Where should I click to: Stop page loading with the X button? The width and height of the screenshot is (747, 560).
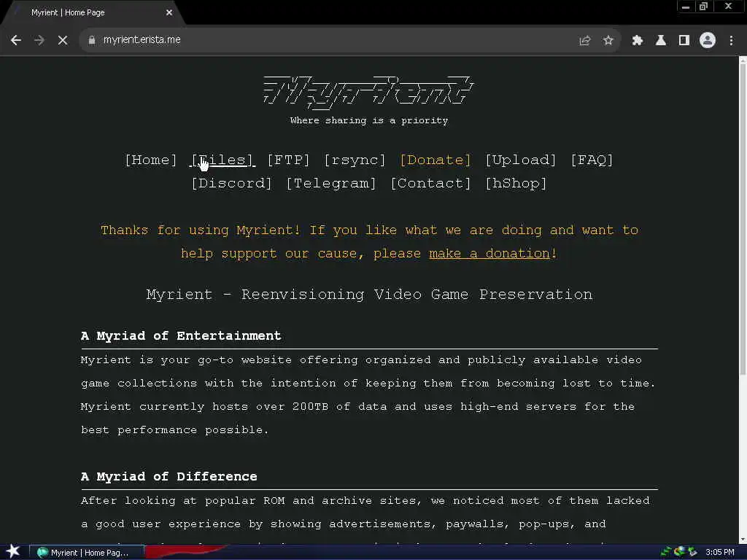63,41
